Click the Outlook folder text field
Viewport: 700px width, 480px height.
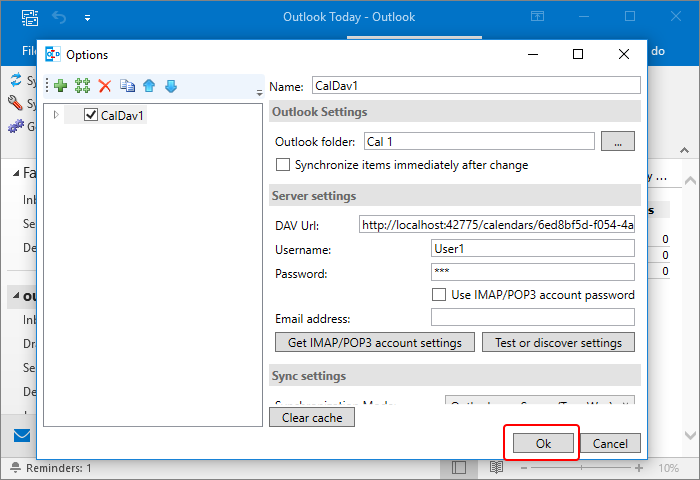click(x=479, y=142)
